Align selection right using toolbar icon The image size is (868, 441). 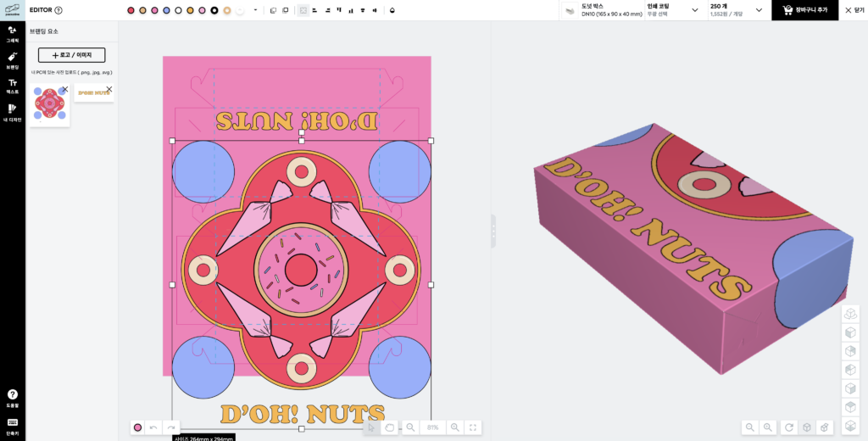point(327,10)
